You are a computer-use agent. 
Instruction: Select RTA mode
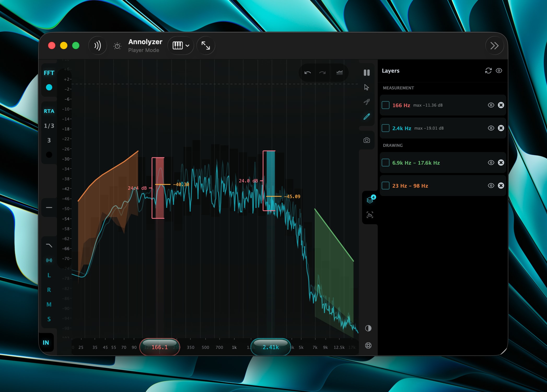(49, 111)
